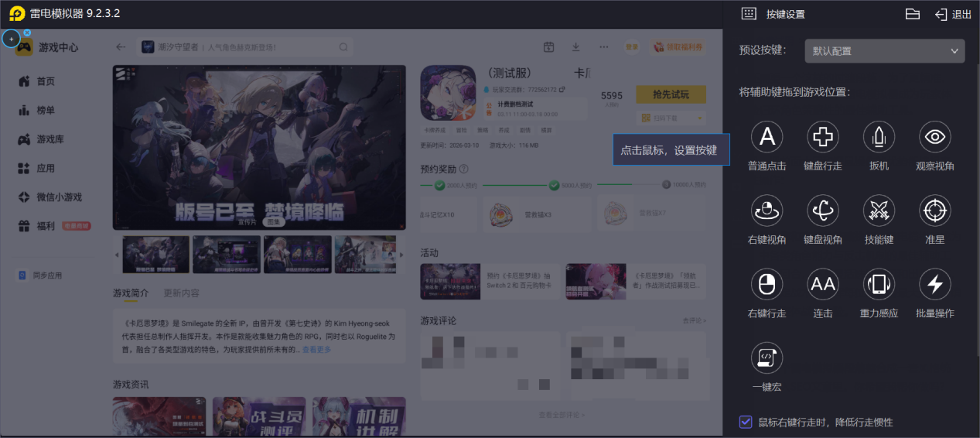Open the 机制讲解 news card
The height and width of the screenshot is (438, 980).
(x=359, y=417)
